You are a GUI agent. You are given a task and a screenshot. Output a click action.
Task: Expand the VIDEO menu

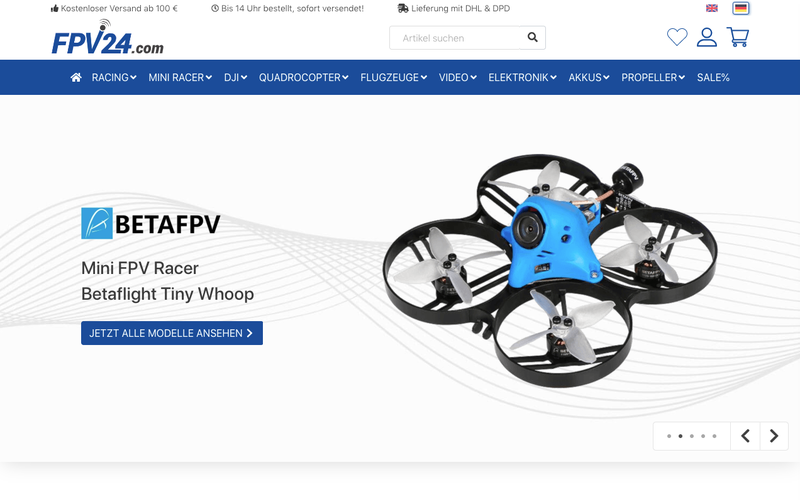coord(458,78)
